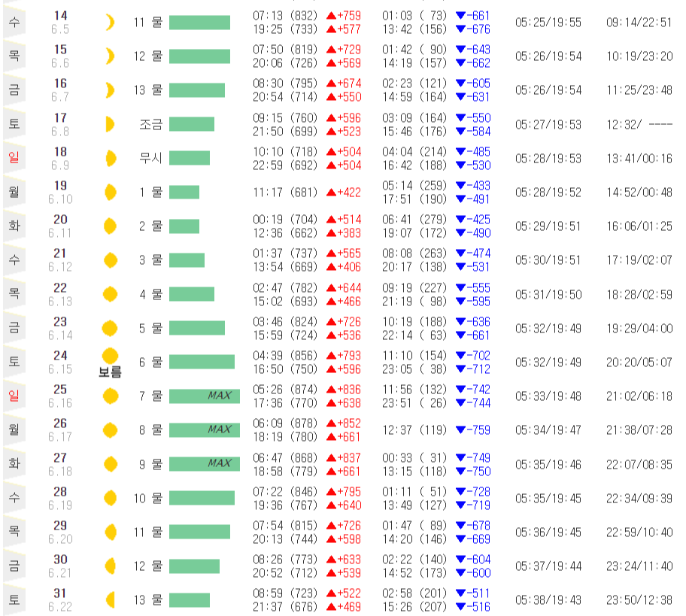Click the blue down-triangle beside -661
Screen dimensions: 686x616
(x=460, y=16)
